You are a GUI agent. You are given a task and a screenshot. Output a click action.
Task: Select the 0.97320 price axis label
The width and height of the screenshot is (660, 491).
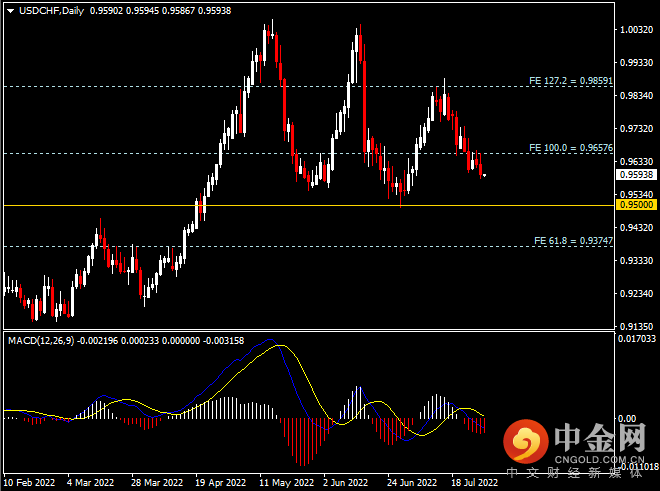coord(636,128)
